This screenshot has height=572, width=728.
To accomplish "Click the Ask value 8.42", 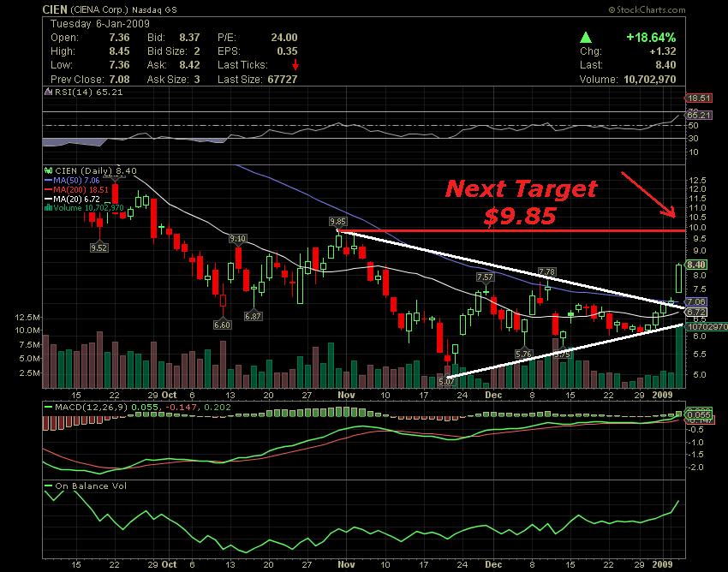I will click(189, 65).
